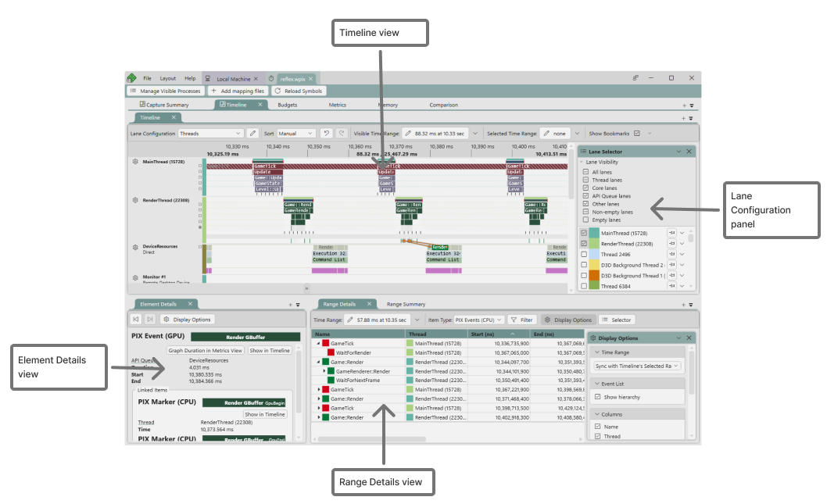The width and height of the screenshot is (827, 504).
Task: Open the Visible Time Range dropdown arrow
Action: (475, 134)
